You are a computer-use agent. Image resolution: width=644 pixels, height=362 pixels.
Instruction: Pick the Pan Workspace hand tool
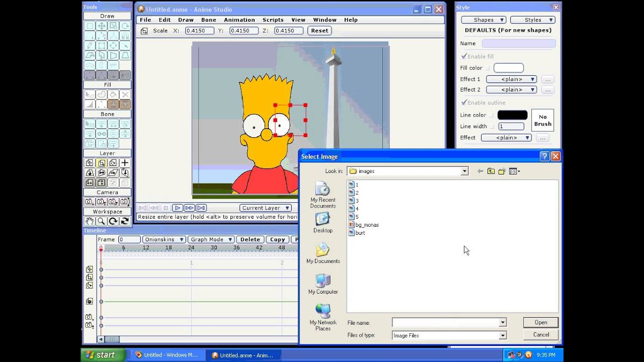pos(90,221)
